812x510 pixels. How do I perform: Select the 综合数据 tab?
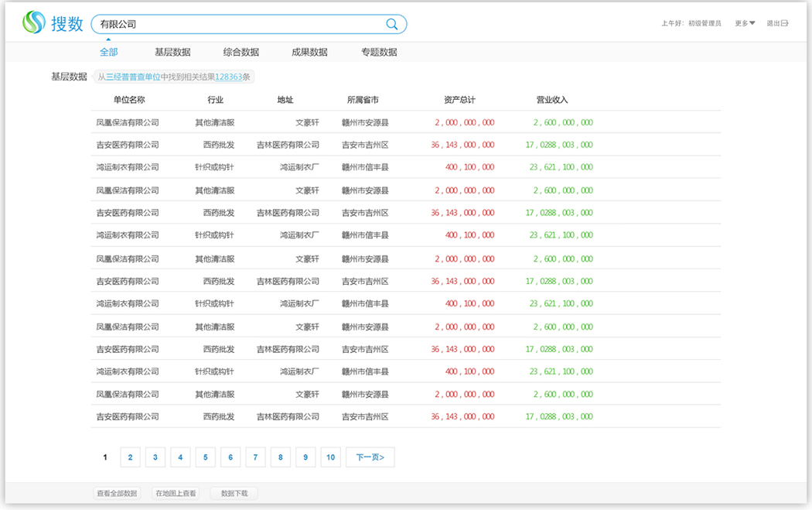click(241, 52)
